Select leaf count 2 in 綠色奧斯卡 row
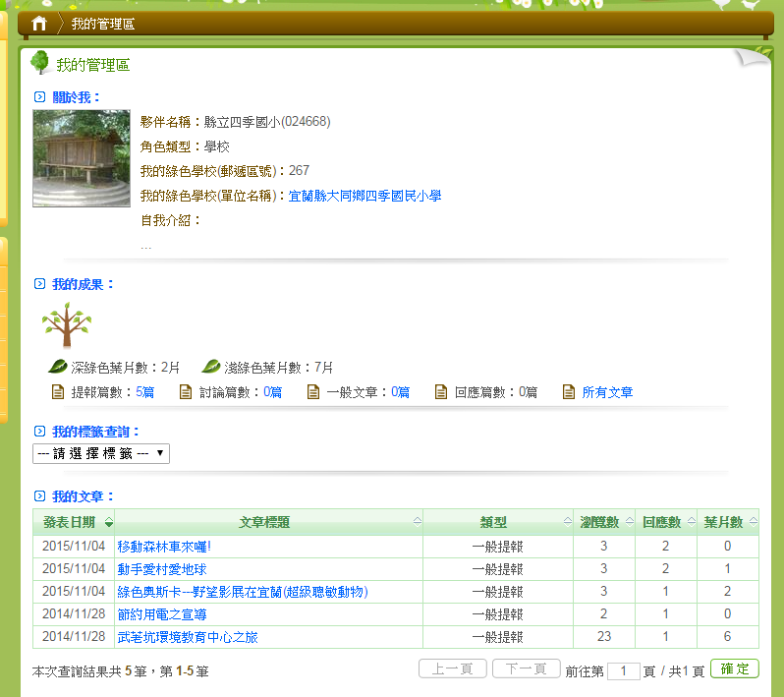The image size is (784, 697). coord(727,592)
